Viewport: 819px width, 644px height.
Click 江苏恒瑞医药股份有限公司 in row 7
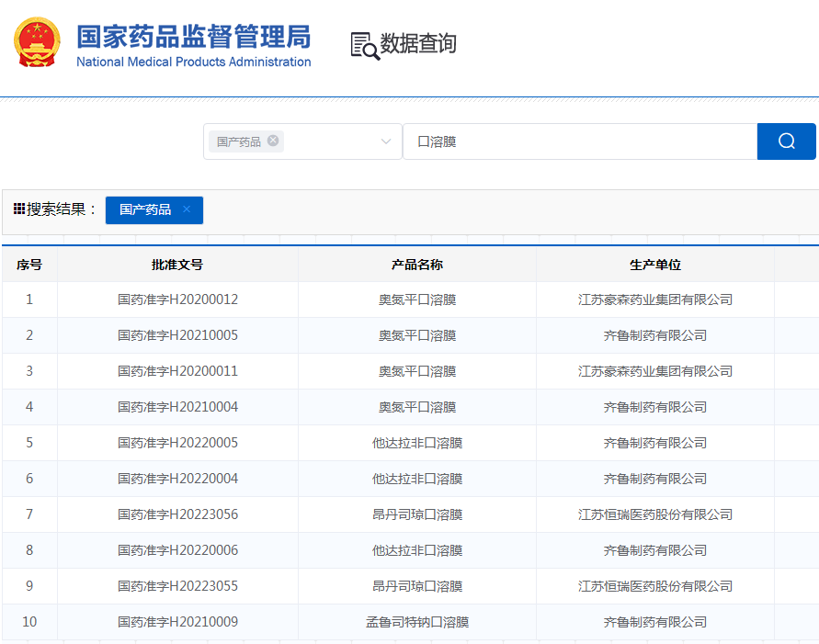point(655,514)
